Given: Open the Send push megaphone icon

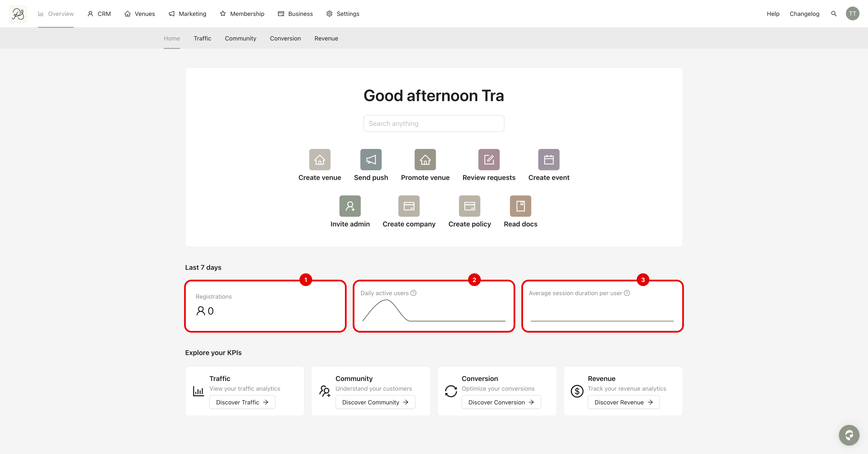Looking at the screenshot, I should [x=371, y=160].
